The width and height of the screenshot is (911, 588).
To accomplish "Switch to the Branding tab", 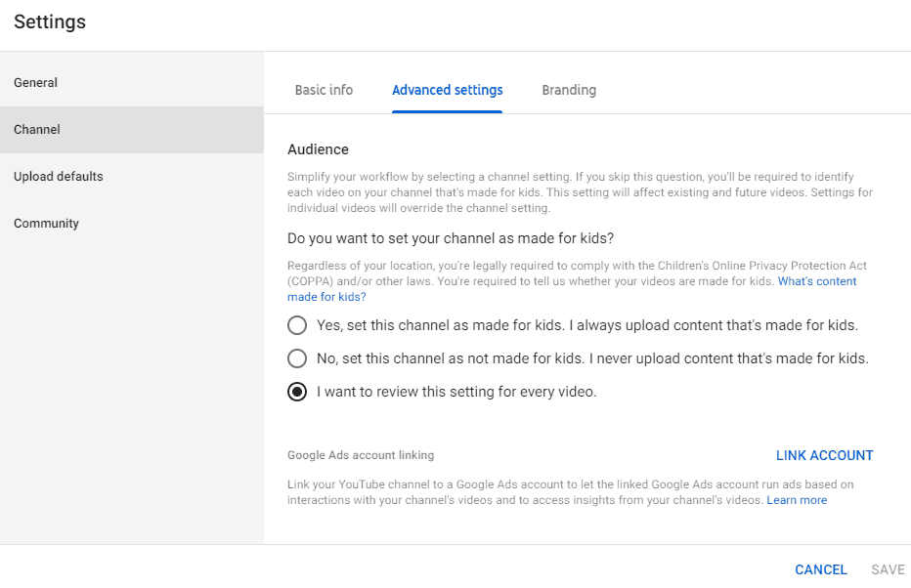I will (x=569, y=91).
